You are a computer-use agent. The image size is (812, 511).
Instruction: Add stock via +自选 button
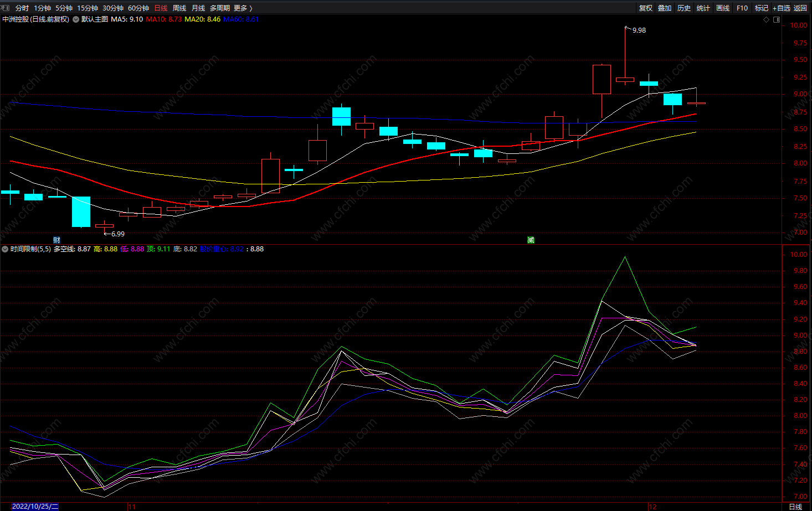pyautogui.click(x=782, y=8)
